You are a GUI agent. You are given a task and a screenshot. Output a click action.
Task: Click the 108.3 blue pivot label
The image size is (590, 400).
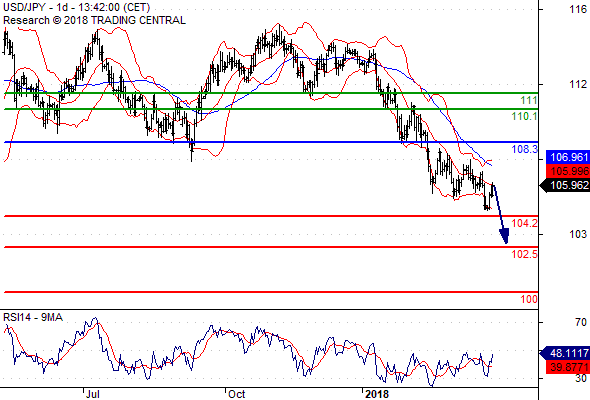[525, 149]
